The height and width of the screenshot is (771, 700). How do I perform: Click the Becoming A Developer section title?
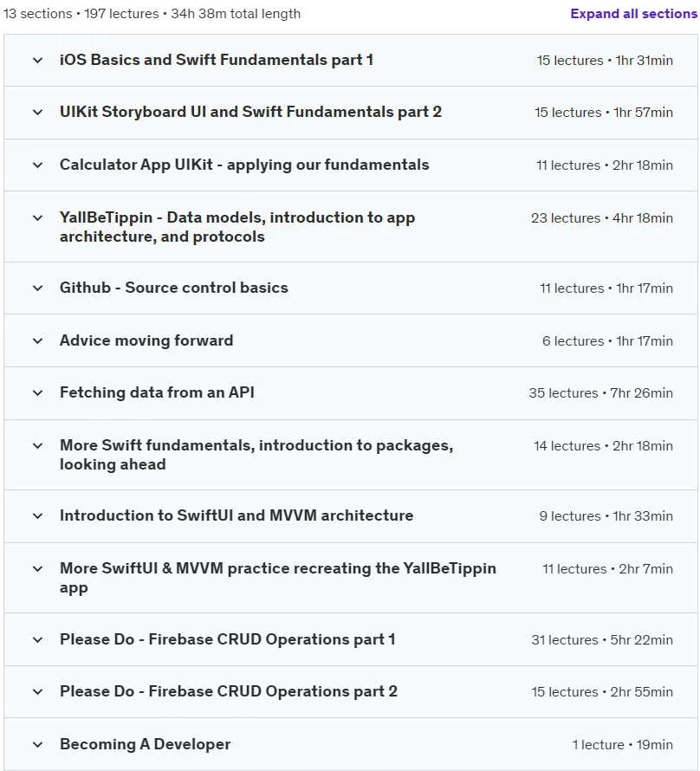(145, 744)
